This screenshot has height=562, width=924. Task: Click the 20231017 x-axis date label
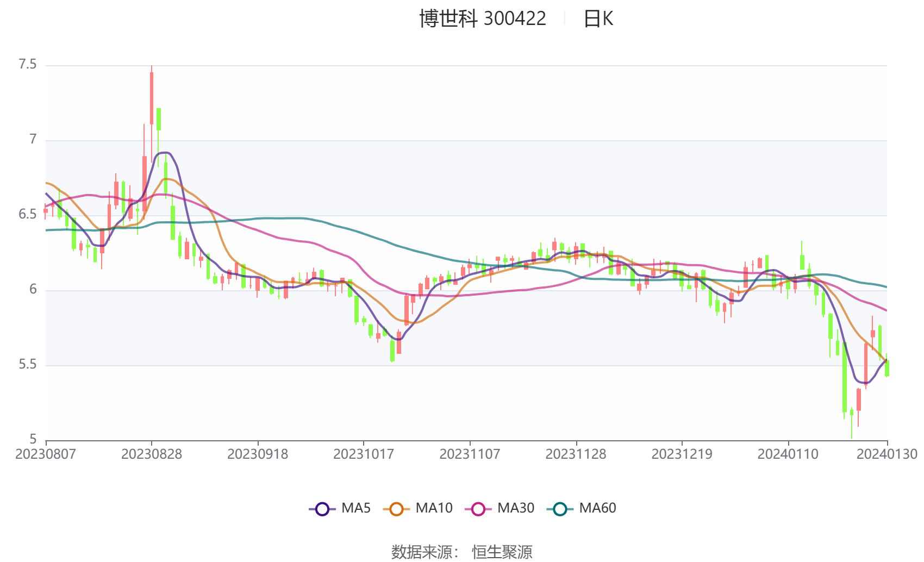click(364, 454)
